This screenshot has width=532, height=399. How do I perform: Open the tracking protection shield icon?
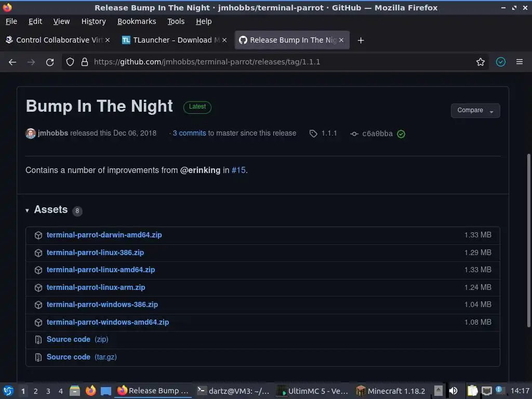70,62
